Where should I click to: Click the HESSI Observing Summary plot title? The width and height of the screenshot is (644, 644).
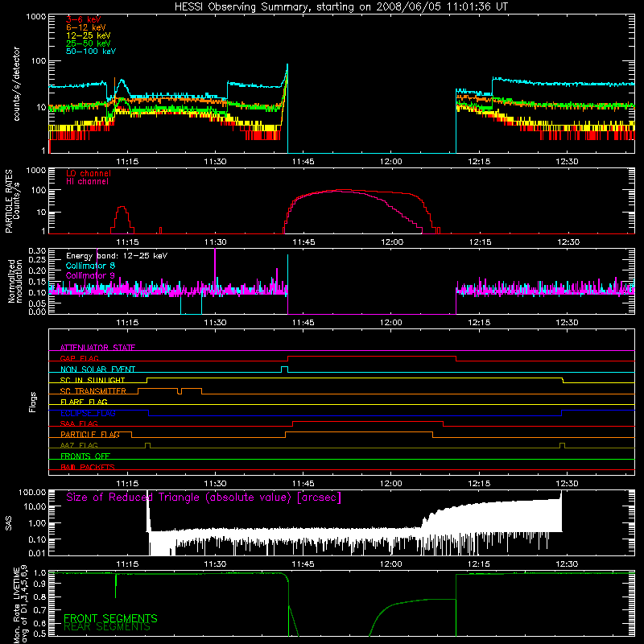[341, 6]
